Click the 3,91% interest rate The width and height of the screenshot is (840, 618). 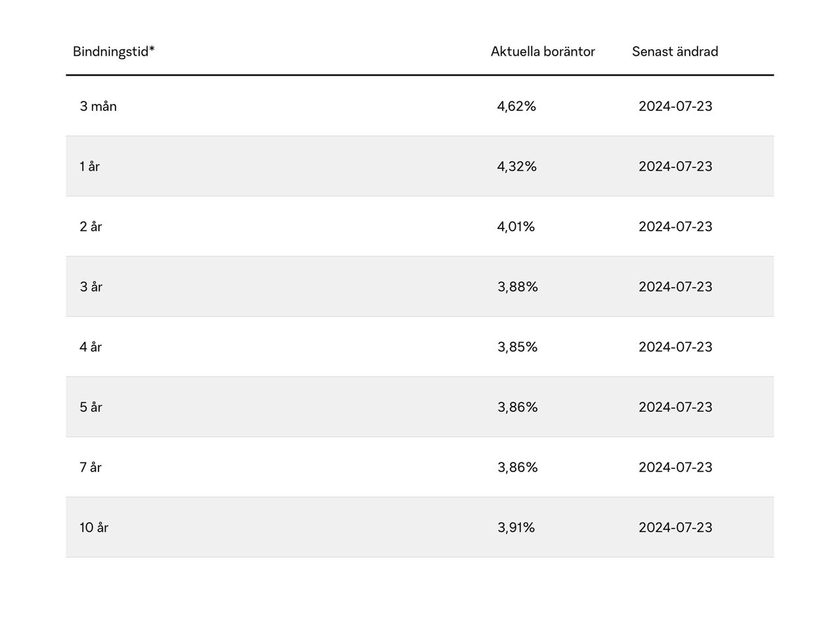(x=516, y=528)
